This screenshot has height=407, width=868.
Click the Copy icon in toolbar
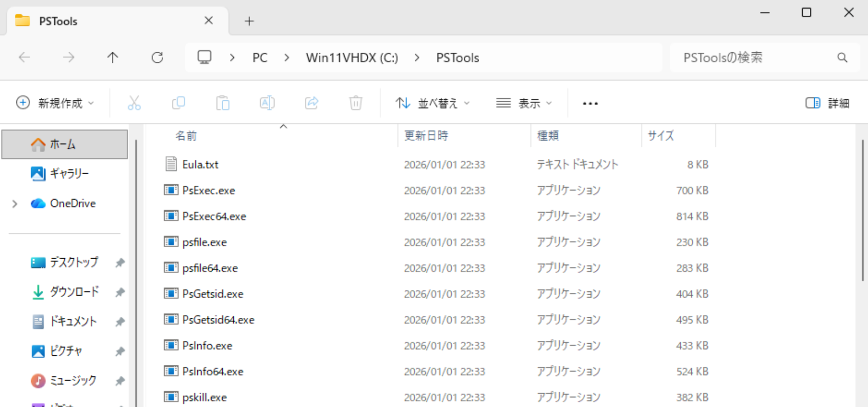178,103
